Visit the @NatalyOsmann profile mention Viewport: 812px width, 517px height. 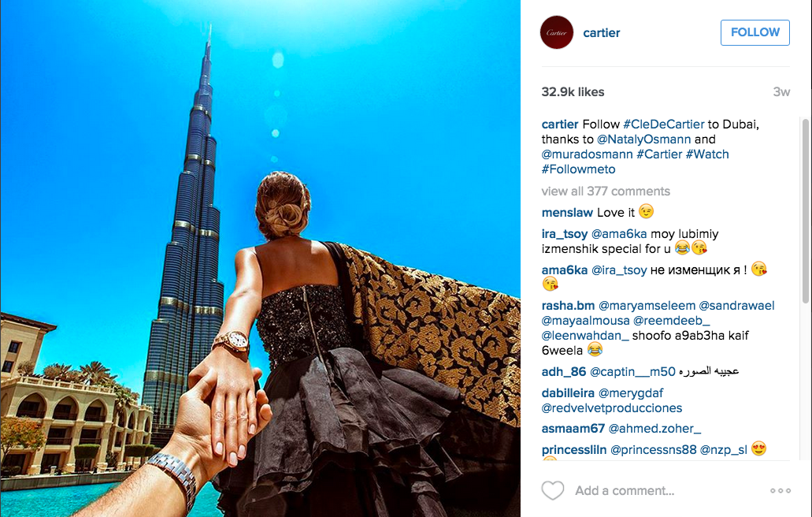(x=643, y=139)
